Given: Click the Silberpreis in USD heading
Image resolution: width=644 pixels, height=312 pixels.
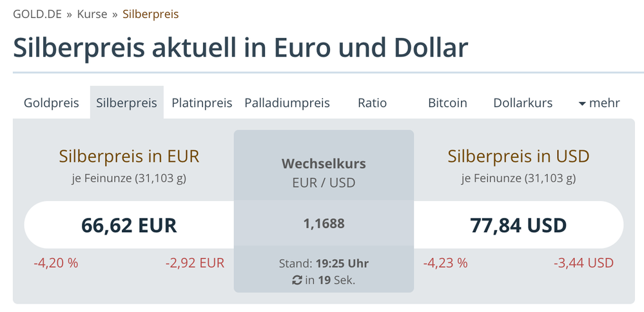Looking at the screenshot, I should (518, 156).
